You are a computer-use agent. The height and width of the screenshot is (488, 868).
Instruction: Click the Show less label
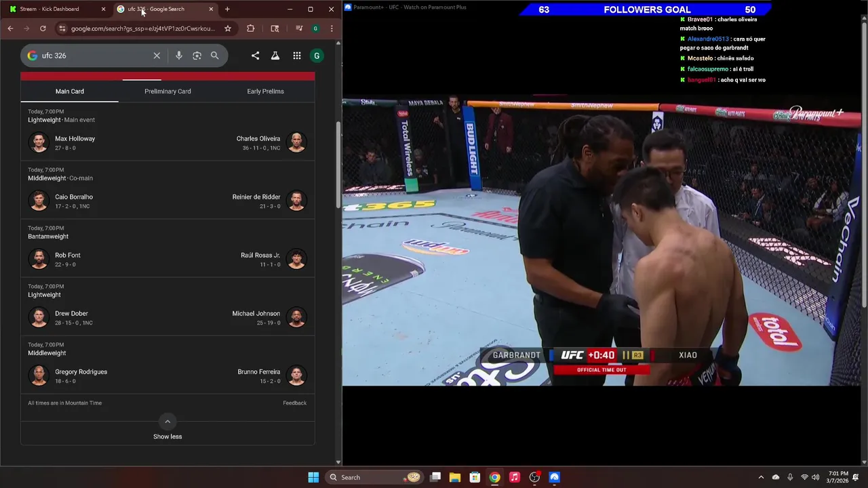tap(167, 436)
